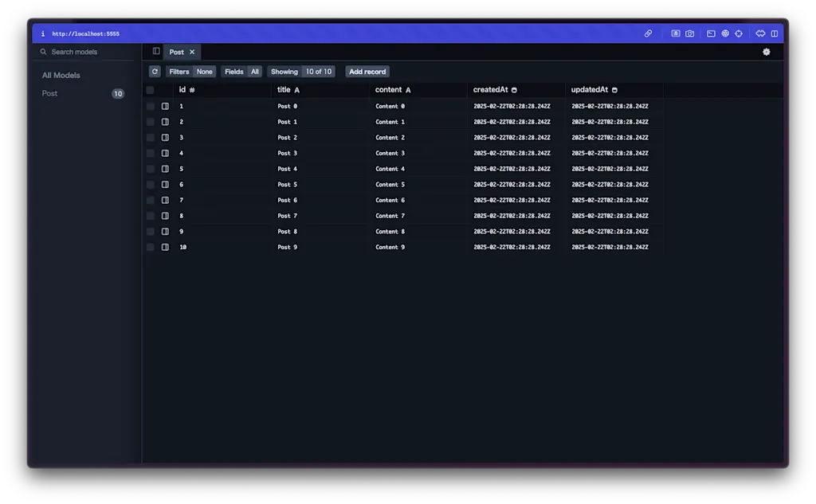The height and width of the screenshot is (504, 816).
Task: Open the Fields All dropdown
Action: click(241, 72)
